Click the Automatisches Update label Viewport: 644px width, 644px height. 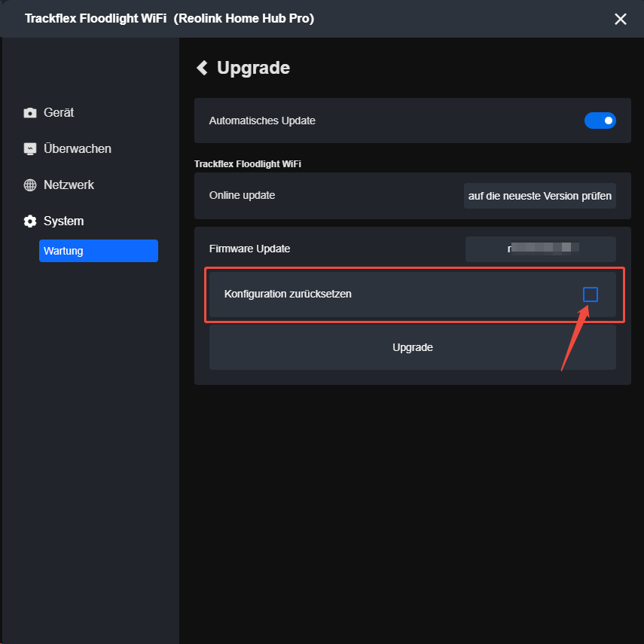[262, 121]
